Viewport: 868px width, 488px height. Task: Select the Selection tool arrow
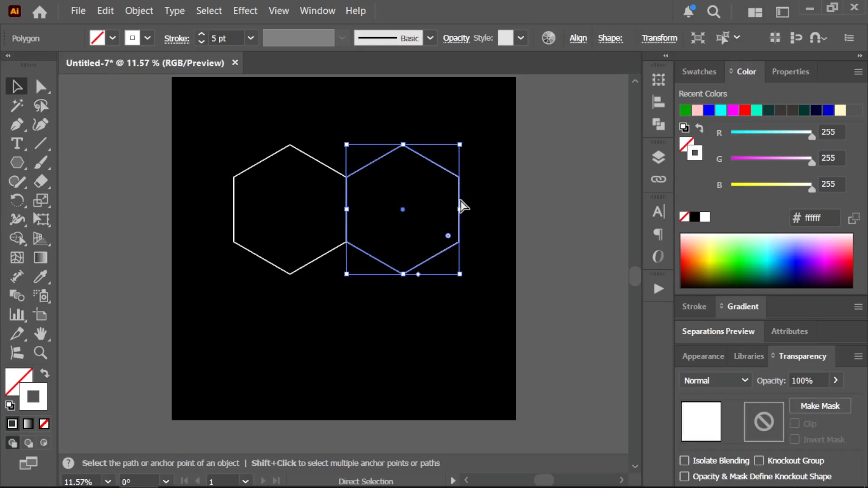(x=17, y=86)
